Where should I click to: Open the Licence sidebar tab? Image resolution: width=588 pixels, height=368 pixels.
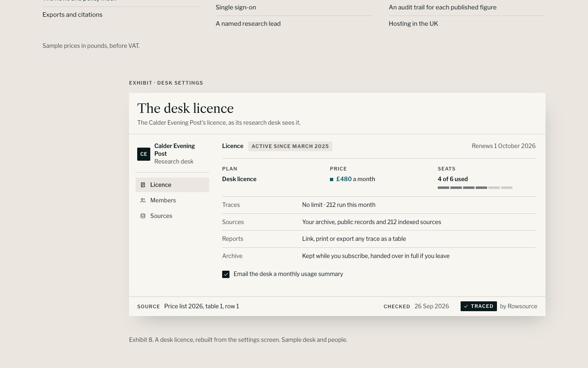(x=172, y=185)
